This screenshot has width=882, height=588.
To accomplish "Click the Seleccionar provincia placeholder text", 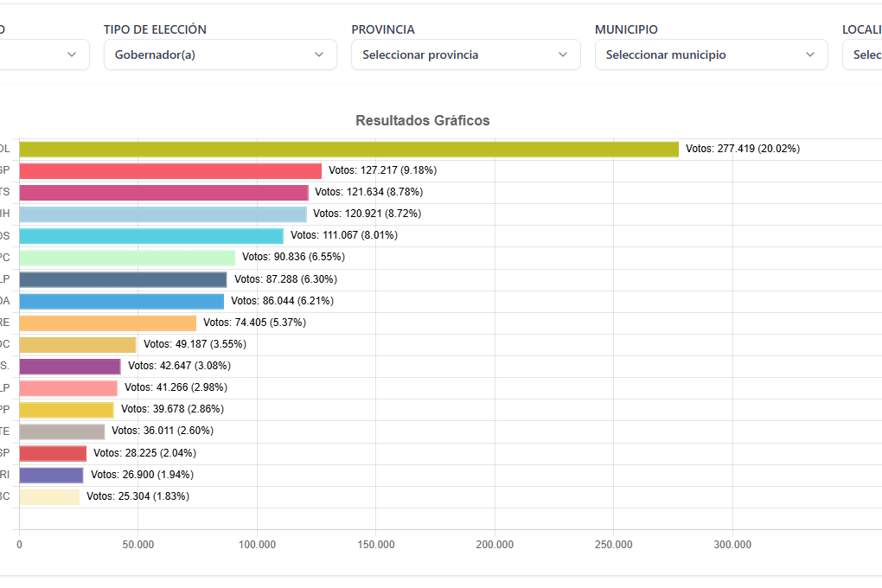I will (420, 54).
